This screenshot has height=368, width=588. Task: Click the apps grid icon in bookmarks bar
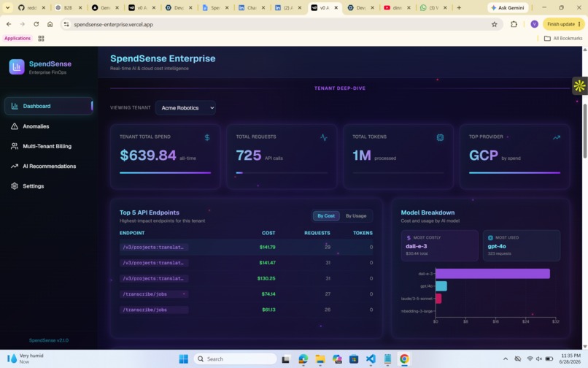click(42, 38)
